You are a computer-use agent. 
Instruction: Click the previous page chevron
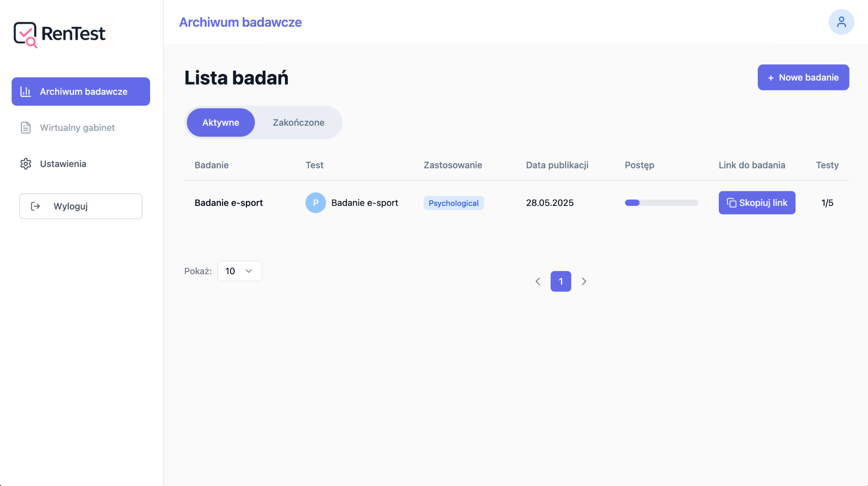click(538, 281)
